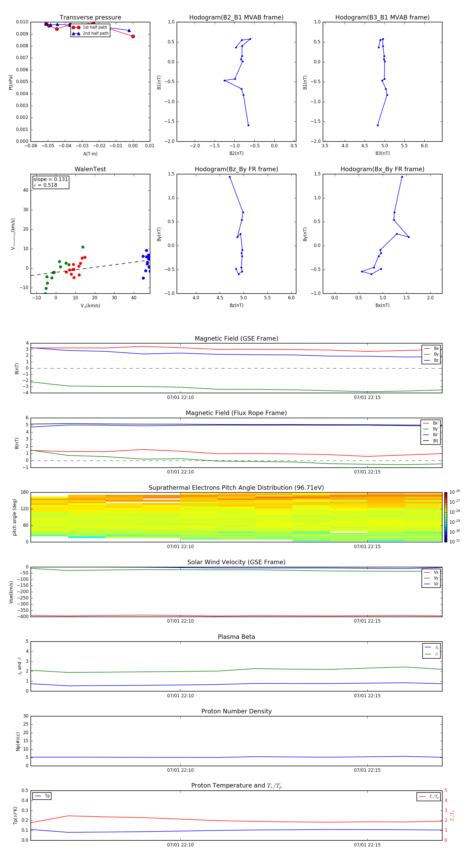Click the Magnetic Field (GSE Frame) title
The width and height of the screenshot is (473, 868).
pyautogui.click(x=236, y=339)
